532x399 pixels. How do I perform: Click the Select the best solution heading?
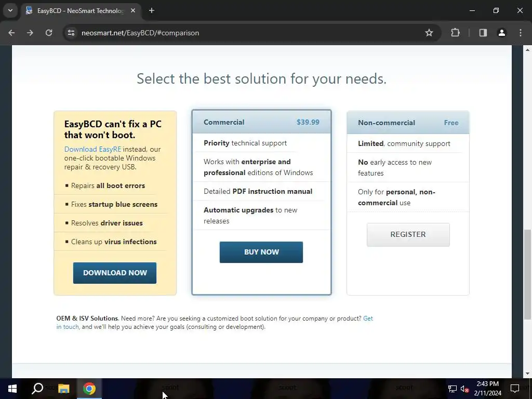coord(262,79)
